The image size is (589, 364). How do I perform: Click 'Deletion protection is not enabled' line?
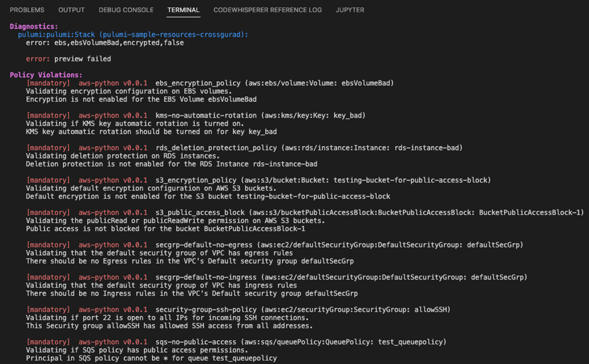click(172, 164)
